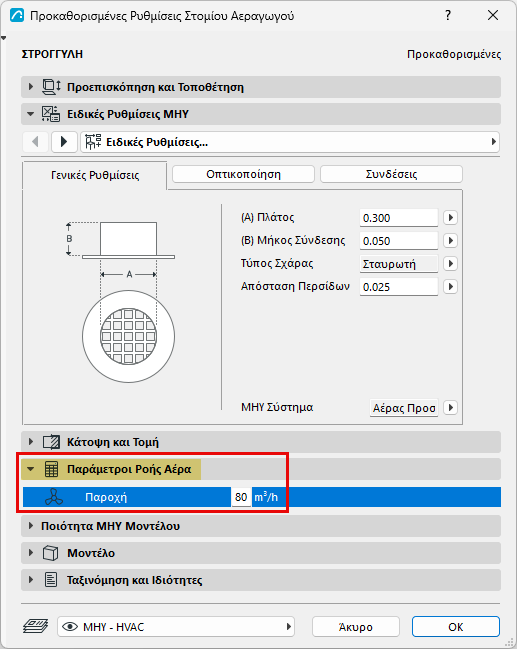Viewport: 517px width, 649px height.
Task: Click the Ειδικές Ρυθμίσεις ΜΗΥ panel icon
Action: (51, 114)
